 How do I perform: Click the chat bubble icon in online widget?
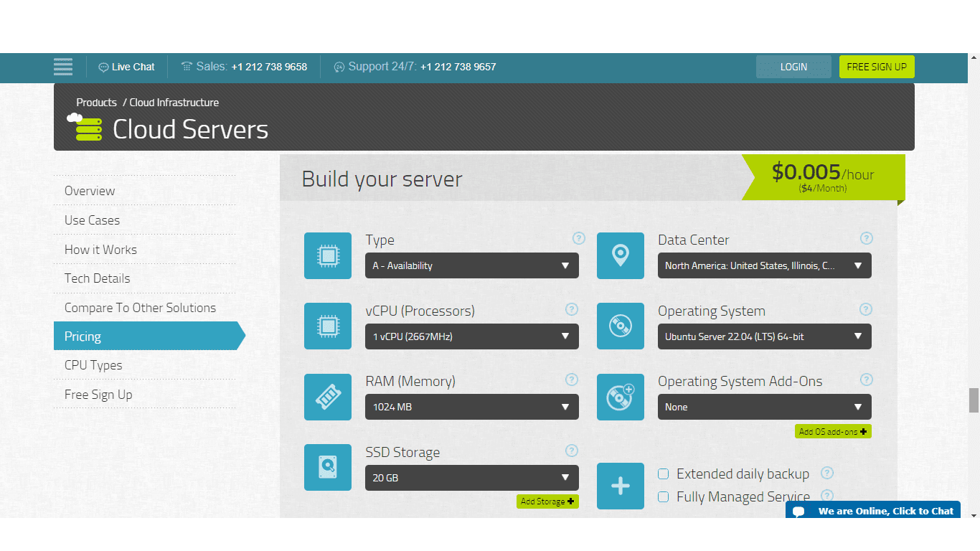click(798, 512)
